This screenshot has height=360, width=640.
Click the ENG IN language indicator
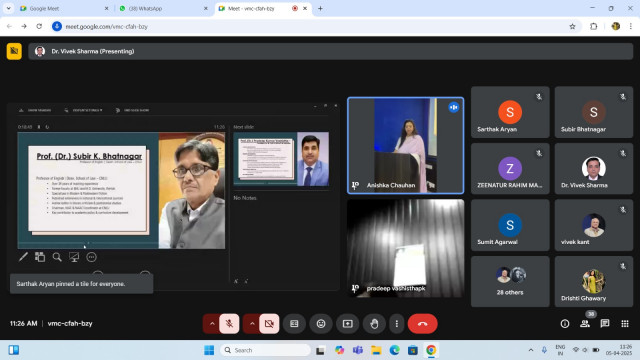(x=560, y=350)
